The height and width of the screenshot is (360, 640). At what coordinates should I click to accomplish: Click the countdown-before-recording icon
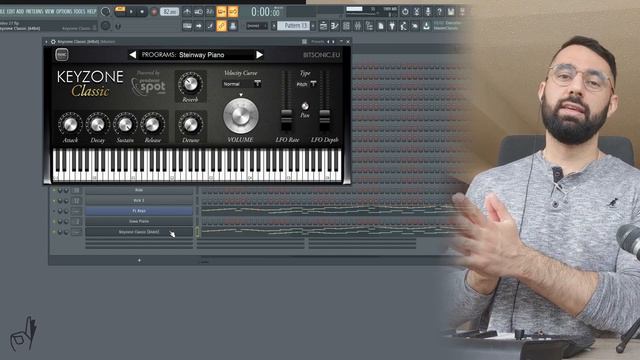coord(210,12)
